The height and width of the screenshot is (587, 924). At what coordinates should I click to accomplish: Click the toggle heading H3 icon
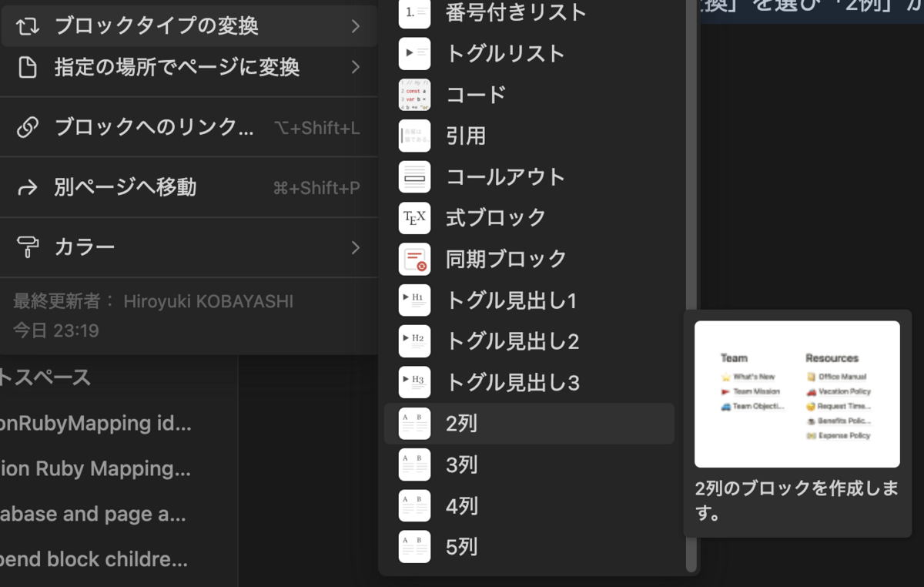(414, 382)
